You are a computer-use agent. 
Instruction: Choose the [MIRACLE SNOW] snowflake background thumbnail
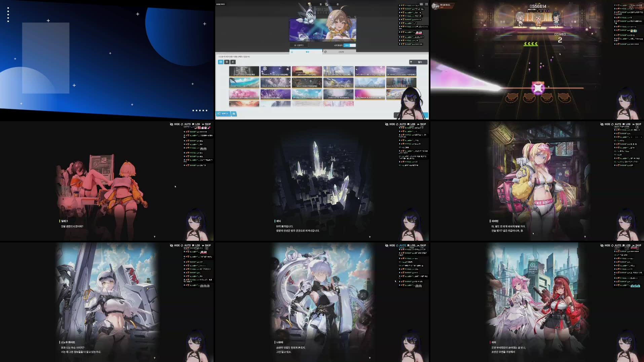click(275, 71)
